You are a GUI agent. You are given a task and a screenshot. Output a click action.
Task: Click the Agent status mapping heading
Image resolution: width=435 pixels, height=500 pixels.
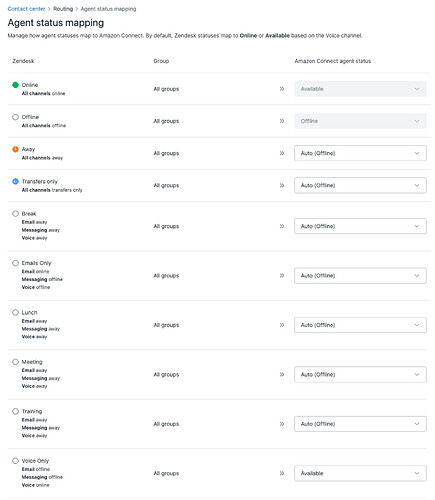pyautogui.click(x=56, y=23)
